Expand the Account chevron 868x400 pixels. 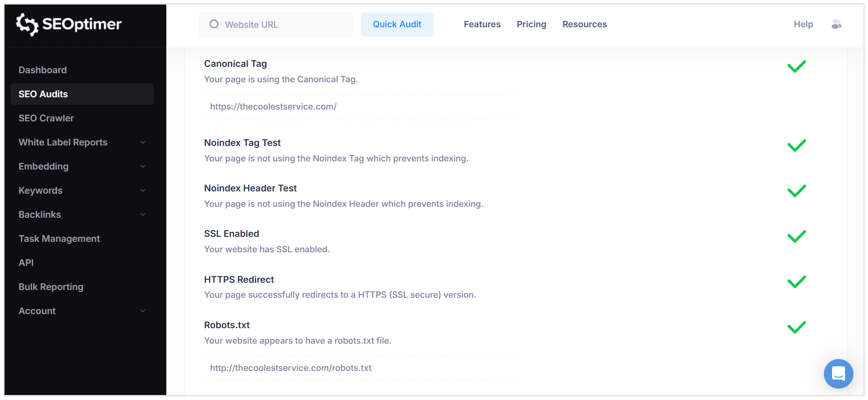click(143, 311)
